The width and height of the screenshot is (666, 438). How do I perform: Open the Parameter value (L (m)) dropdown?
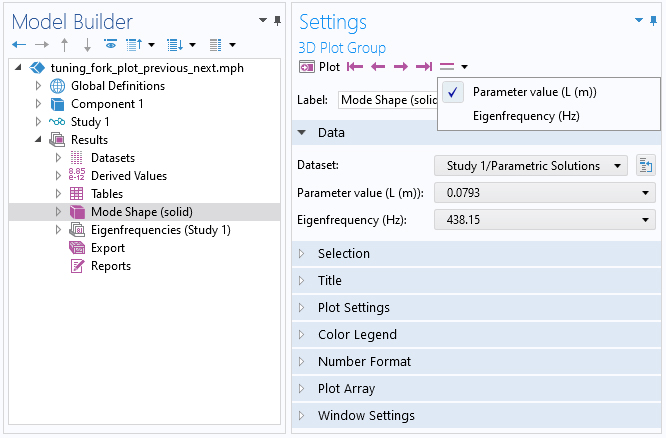pos(545,193)
